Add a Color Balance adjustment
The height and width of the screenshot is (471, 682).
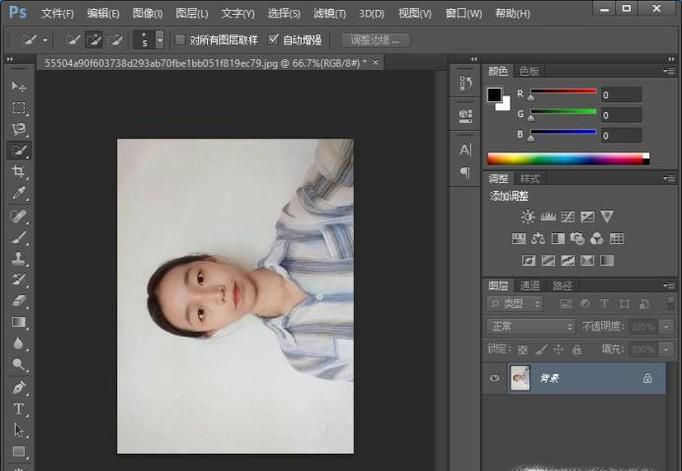pyautogui.click(x=538, y=238)
